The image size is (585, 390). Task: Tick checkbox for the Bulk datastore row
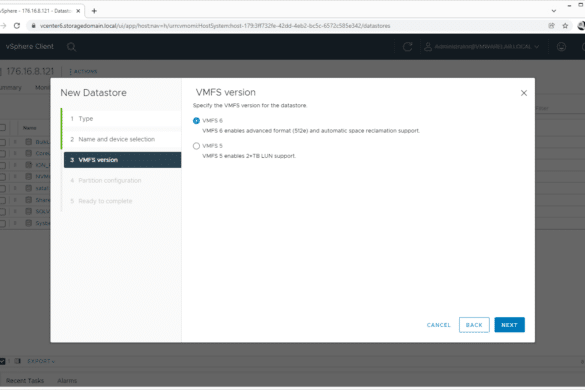pos(3,142)
